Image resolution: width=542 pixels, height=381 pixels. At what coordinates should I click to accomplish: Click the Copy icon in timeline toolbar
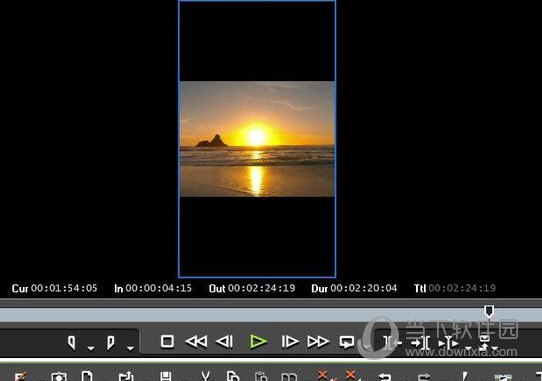(x=233, y=376)
